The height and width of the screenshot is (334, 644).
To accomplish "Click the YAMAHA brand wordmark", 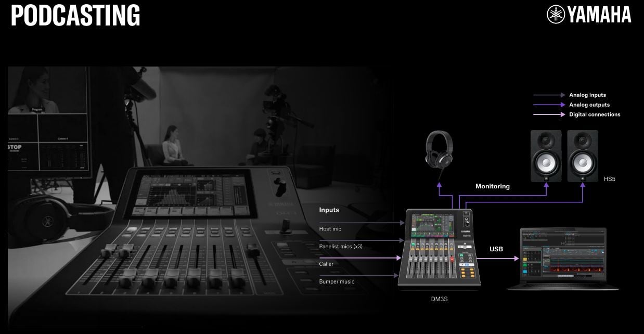I will click(x=599, y=15).
